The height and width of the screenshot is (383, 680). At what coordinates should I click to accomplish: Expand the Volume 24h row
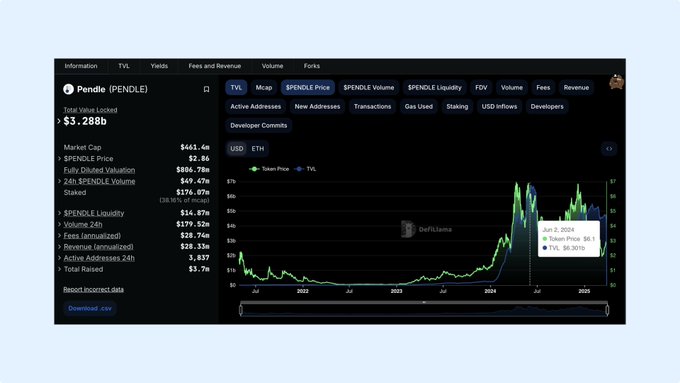point(59,224)
